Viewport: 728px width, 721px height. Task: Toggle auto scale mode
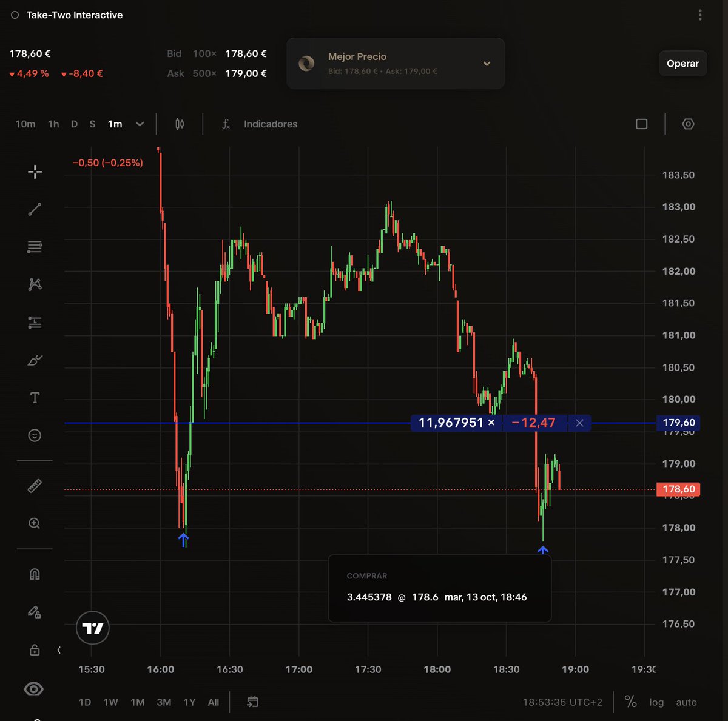point(686,702)
